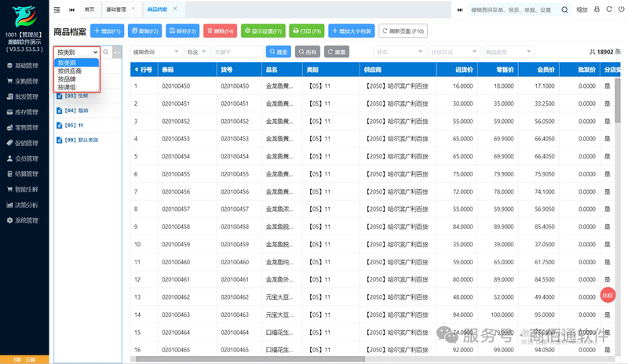Open 批发管理 in the sidebar

pos(23,96)
